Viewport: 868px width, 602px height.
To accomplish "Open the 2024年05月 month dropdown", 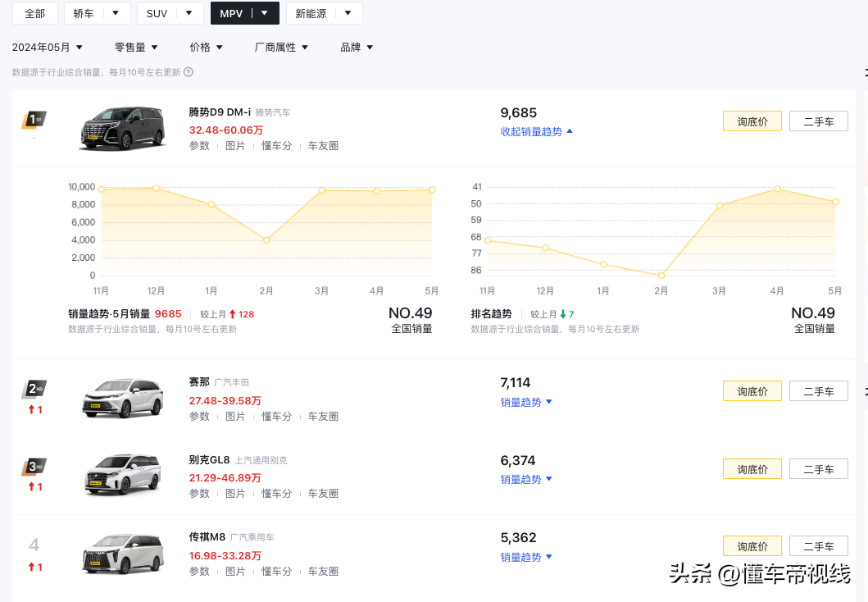I will click(47, 47).
